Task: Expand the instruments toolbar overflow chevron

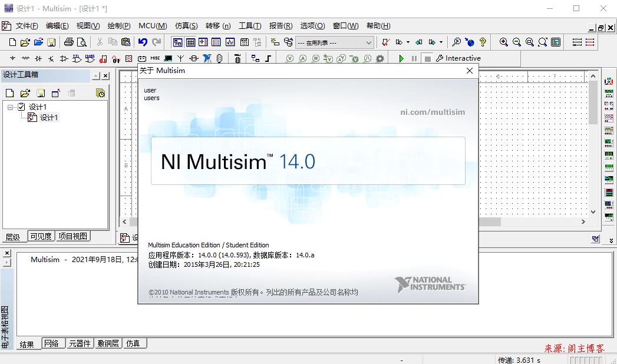Action: click(x=611, y=240)
